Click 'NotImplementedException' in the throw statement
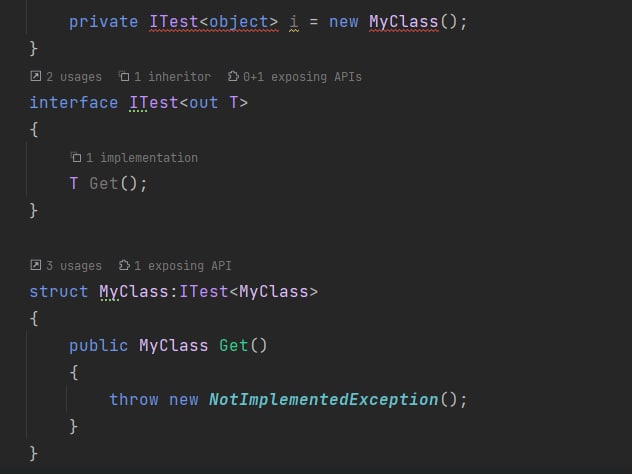Image resolution: width=632 pixels, height=474 pixels. 323,400
